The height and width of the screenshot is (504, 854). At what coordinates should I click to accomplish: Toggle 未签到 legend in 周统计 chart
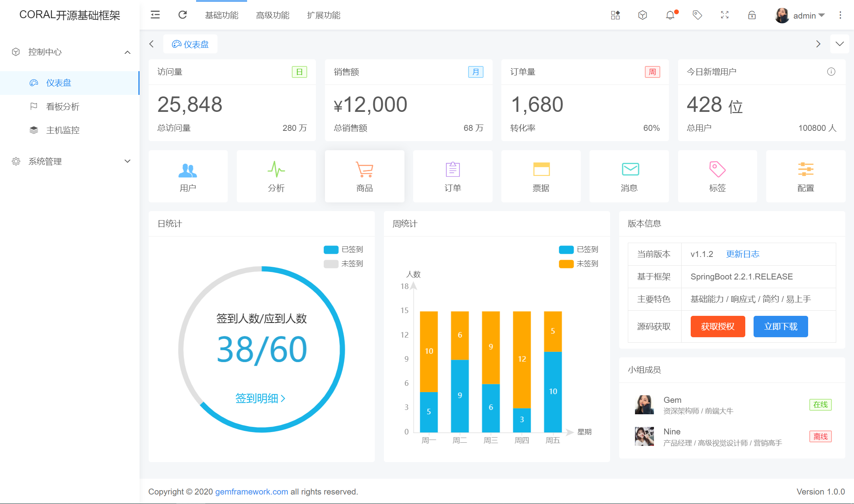(578, 264)
